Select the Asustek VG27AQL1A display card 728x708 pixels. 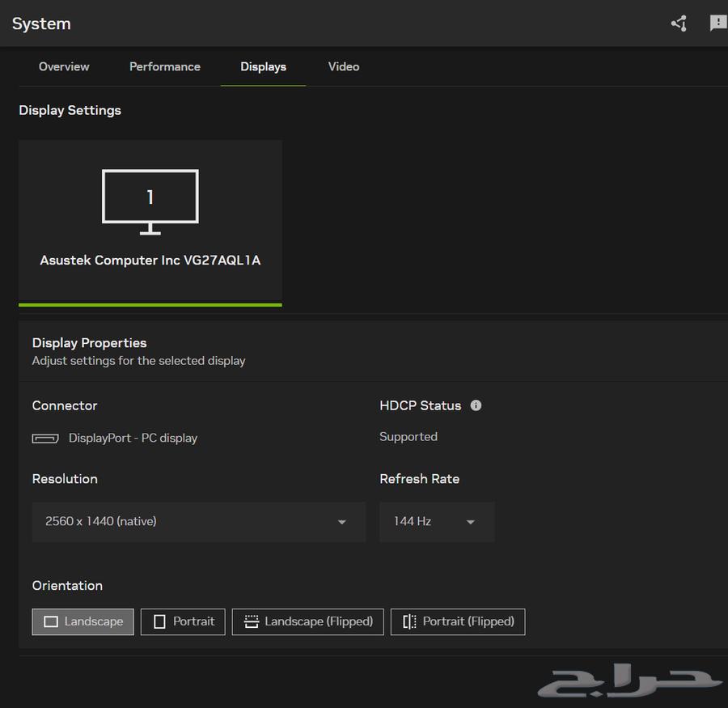click(150, 223)
